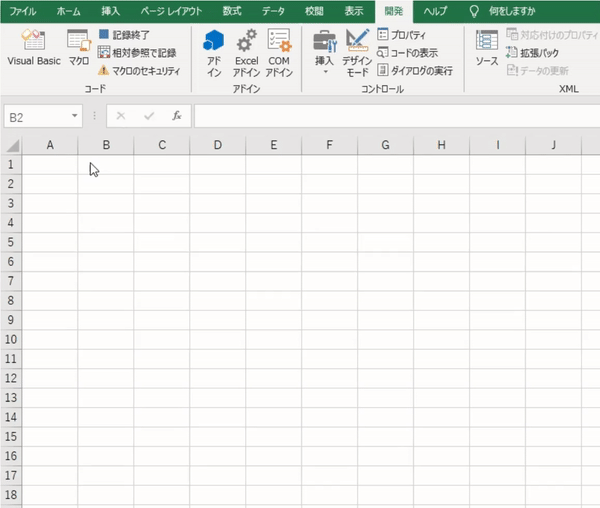Screen dimensions: 600x508
Task: Switch to the データ tab
Action: (273, 11)
